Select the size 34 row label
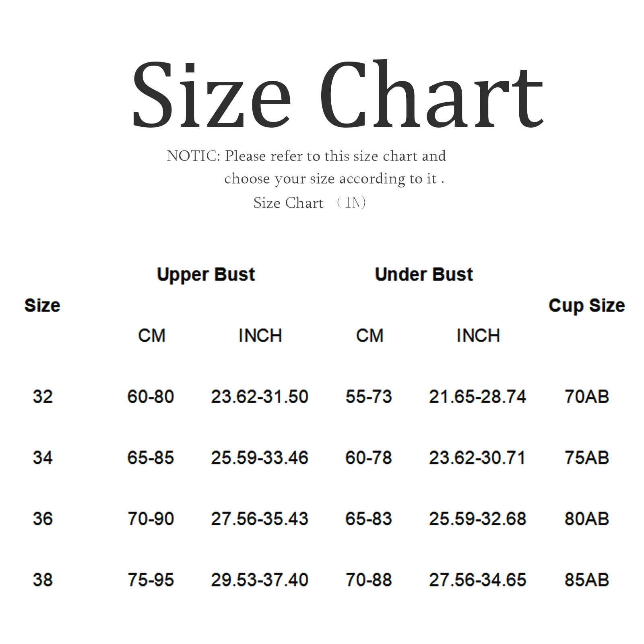 pos(43,458)
